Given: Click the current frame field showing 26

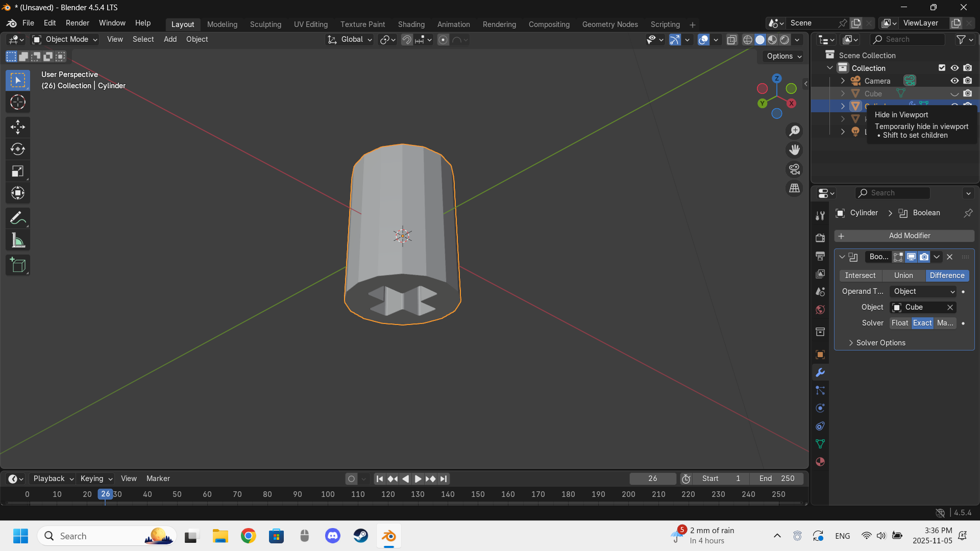Looking at the screenshot, I should [652, 479].
